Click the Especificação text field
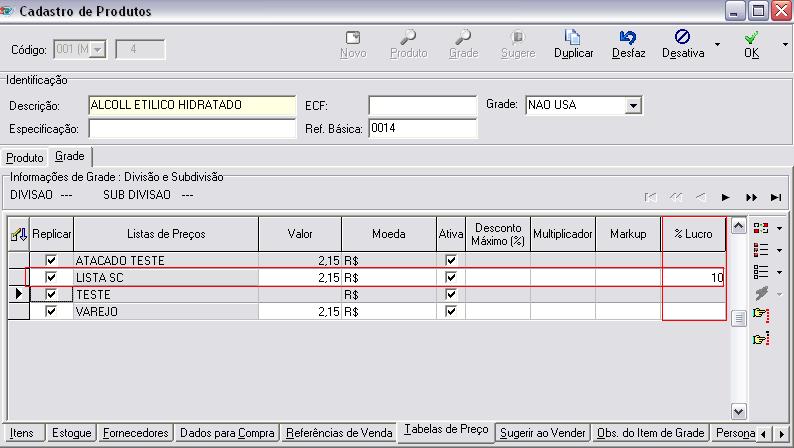Viewport: 794px width, 448px height. [192, 129]
